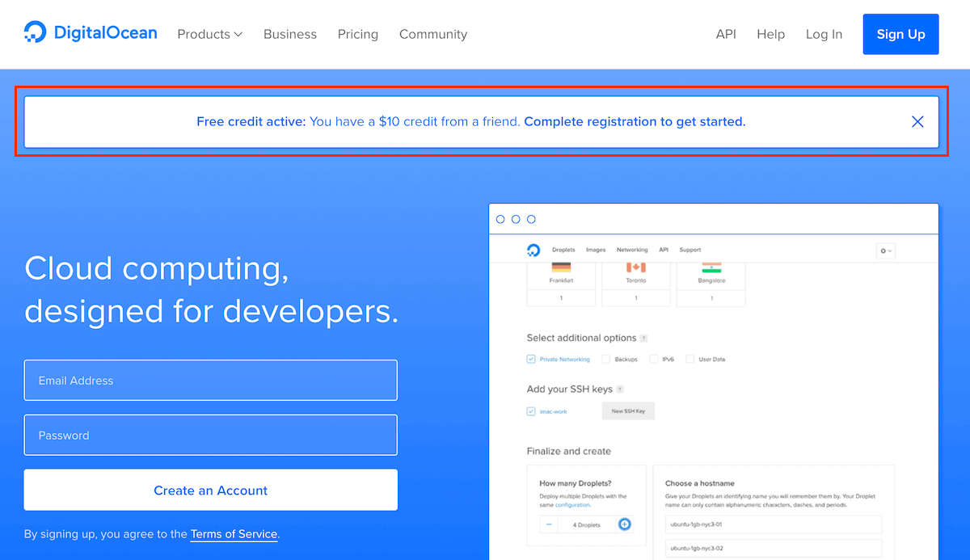Open the Community menu item

(x=433, y=34)
